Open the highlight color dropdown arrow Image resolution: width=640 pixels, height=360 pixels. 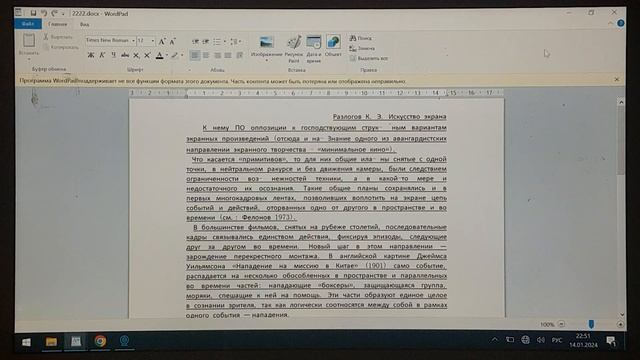[182, 56]
